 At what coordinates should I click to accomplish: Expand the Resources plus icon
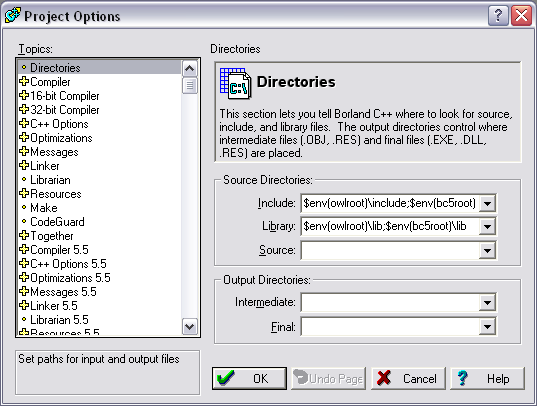(x=24, y=194)
